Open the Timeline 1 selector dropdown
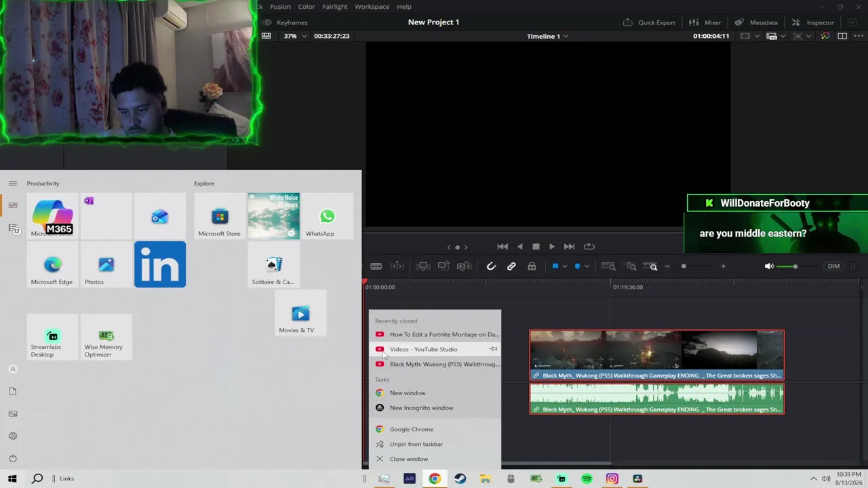The image size is (868, 488). pyautogui.click(x=547, y=36)
